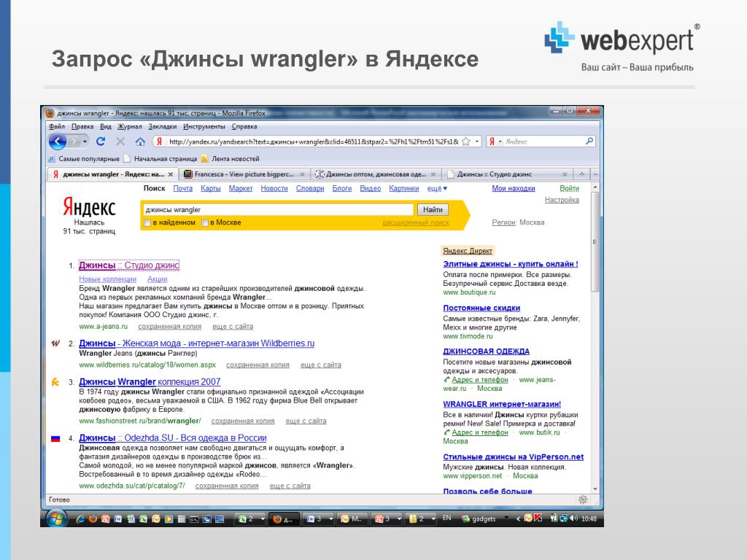747x560 pixels.
Task: Open the Почта link
Action: coord(183,189)
